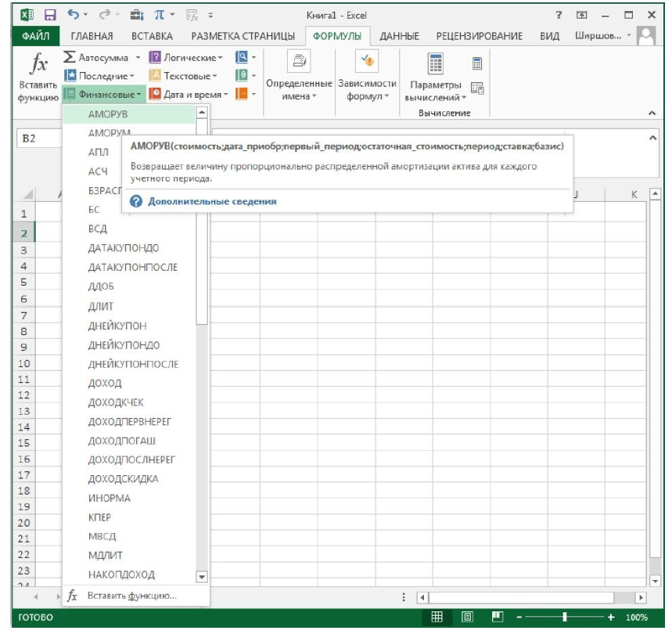672x634 pixels.
Task: Expand the formula bar chevron
Action: (x=652, y=138)
